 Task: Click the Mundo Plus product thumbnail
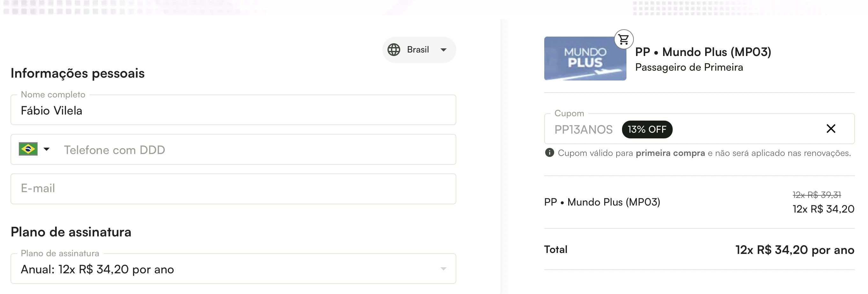(x=585, y=59)
